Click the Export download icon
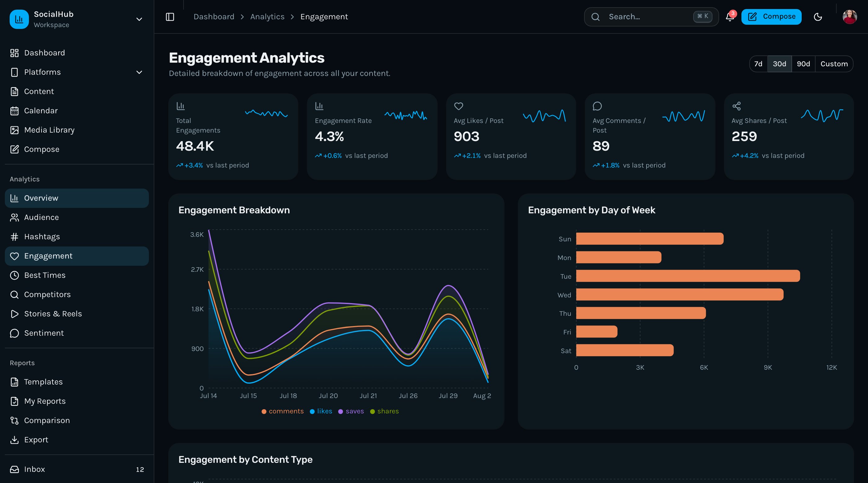This screenshot has width=868, height=483. point(14,440)
